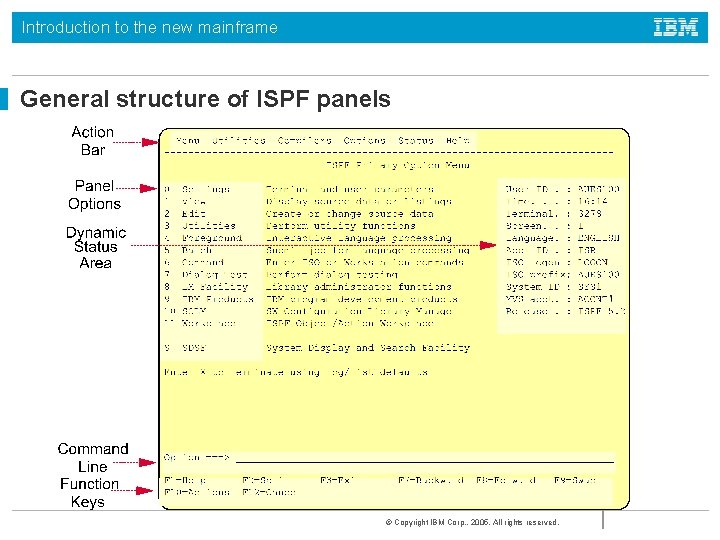Open the Compilers action bar menu

click(x=304, y=141)
